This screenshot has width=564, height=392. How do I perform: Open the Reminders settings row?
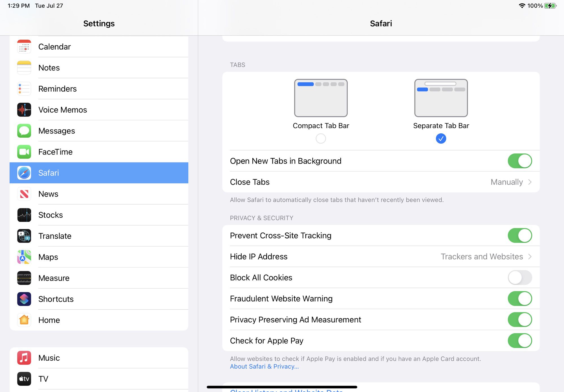coord(99,89)
